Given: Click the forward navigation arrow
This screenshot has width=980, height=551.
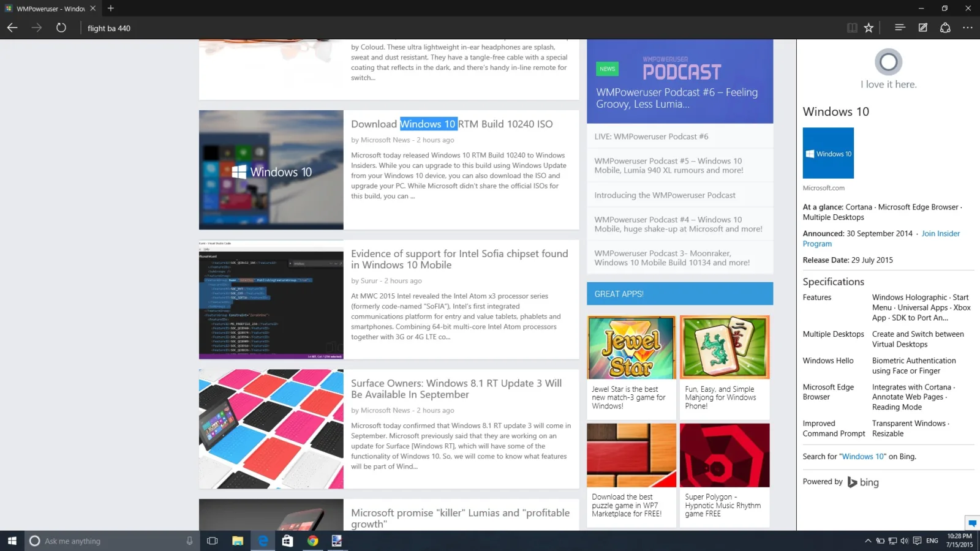Looking at the screenshot, I should 37,28.
